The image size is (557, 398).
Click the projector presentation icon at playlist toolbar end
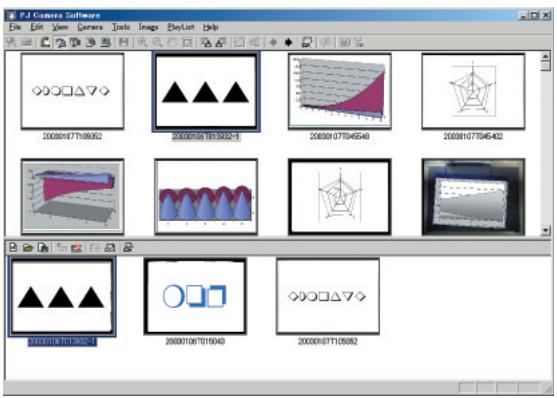tap(128, 247)
